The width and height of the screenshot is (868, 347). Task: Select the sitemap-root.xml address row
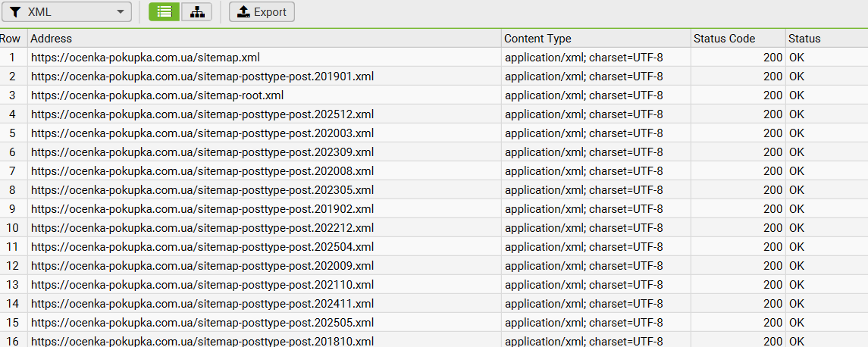[157, 95]
